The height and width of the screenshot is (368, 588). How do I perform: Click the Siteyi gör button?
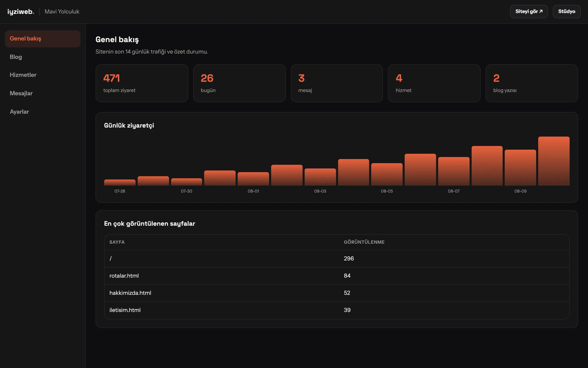(x=529, y=12)
